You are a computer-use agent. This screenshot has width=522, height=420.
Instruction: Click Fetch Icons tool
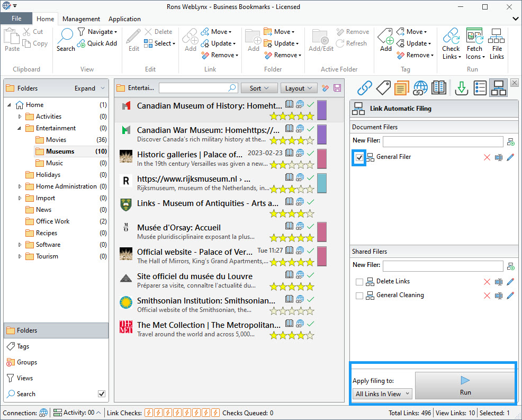click(x=475, y=43)
